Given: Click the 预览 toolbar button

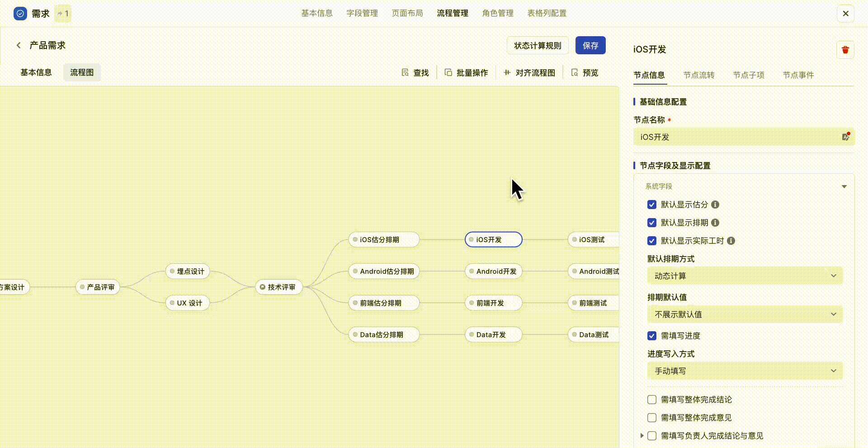Looking at the screenshot, I should coord(585,72).
